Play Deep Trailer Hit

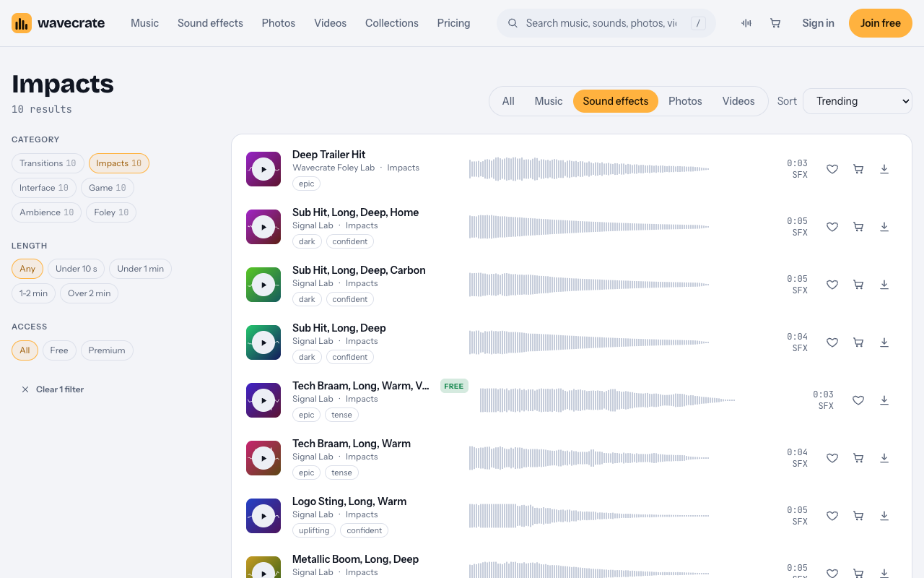click(x=263, y=169)
